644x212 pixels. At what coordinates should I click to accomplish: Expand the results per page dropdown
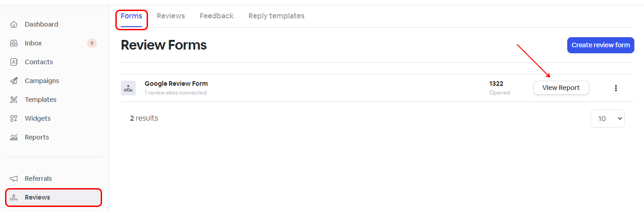[x=607, y=118]
